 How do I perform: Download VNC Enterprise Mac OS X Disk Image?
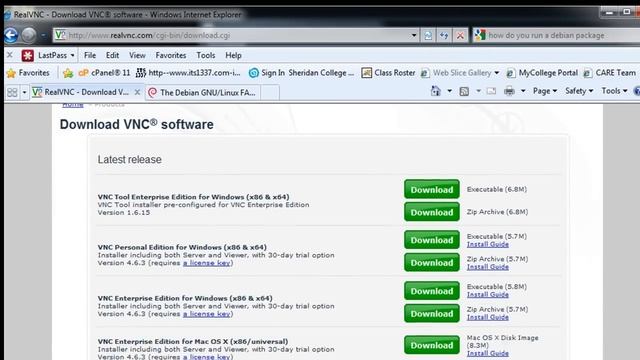pyautogui.click(x=432, y=345)
